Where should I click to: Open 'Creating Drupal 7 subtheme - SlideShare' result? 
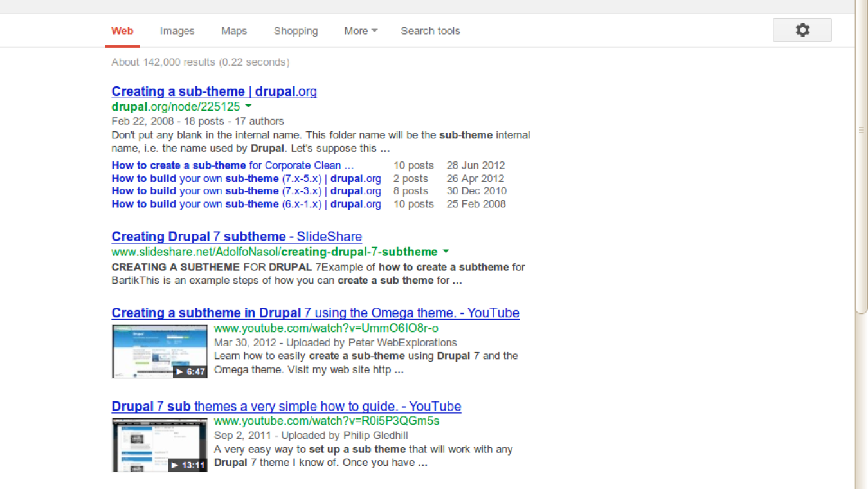click(x=237, y=237)
